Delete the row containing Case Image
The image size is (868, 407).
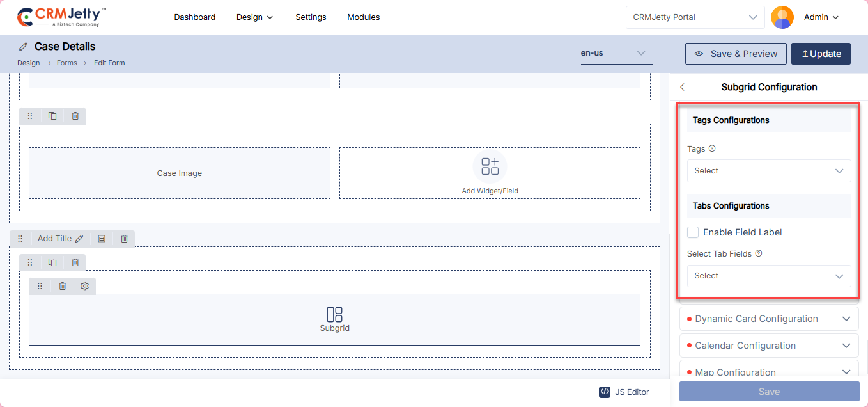[x=75, y=116]
